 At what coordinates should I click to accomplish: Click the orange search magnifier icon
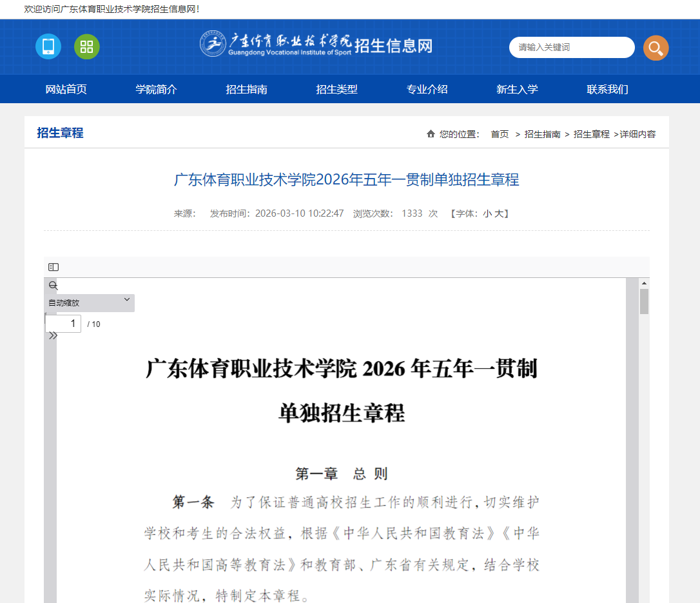pyautogui.click(x=656, y=48)
